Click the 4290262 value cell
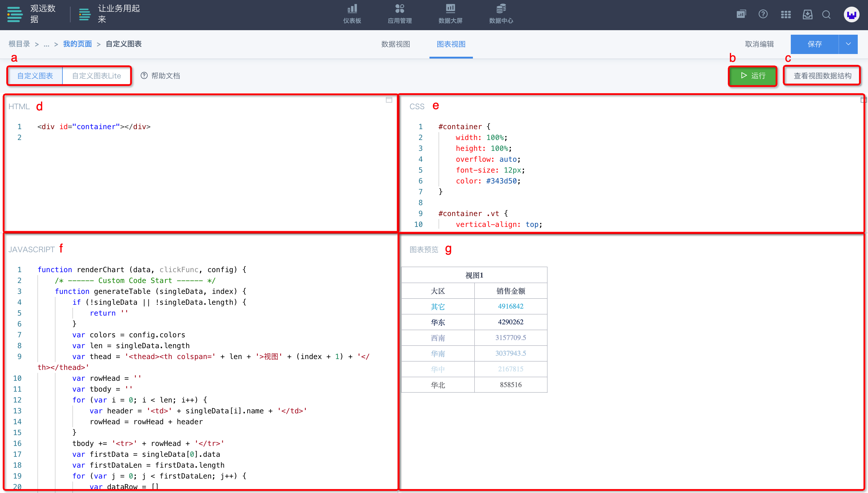 pyautogui.click(x=511, y=322)
